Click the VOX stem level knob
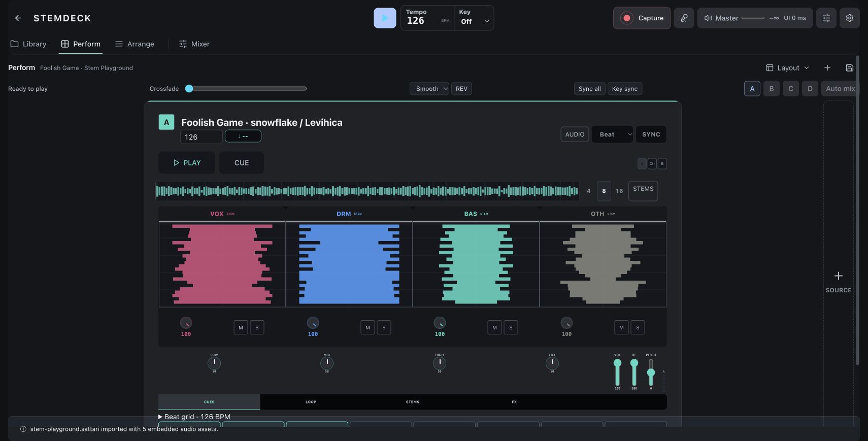868x441 pixels. coord(186,323)
